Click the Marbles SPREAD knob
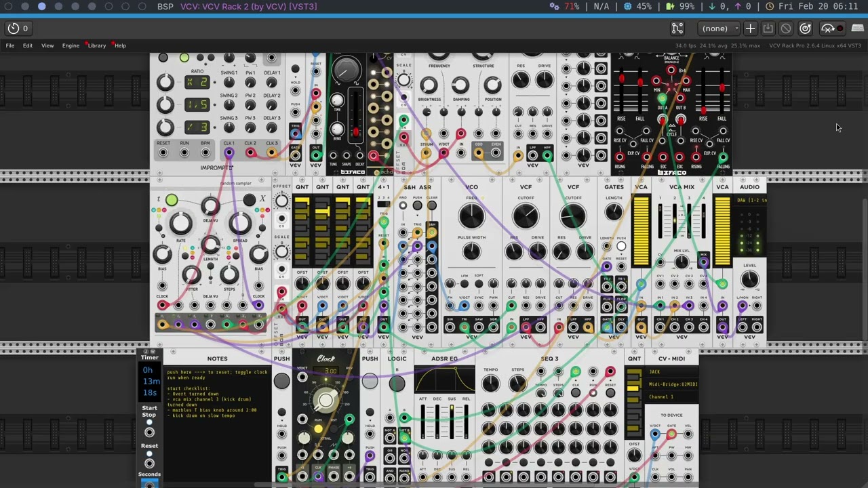Screen dimensions: 868x488 point(240,223)
